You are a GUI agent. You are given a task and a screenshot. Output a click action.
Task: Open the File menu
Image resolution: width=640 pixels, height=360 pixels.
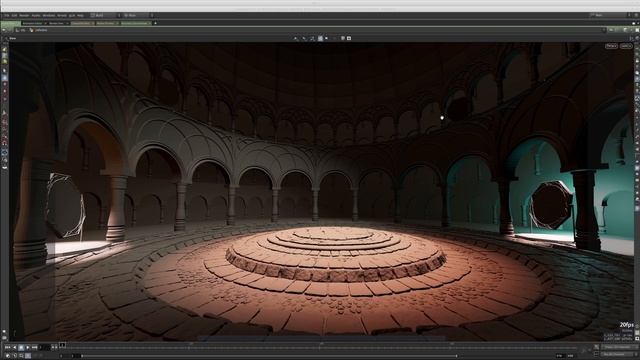point(7,16)
